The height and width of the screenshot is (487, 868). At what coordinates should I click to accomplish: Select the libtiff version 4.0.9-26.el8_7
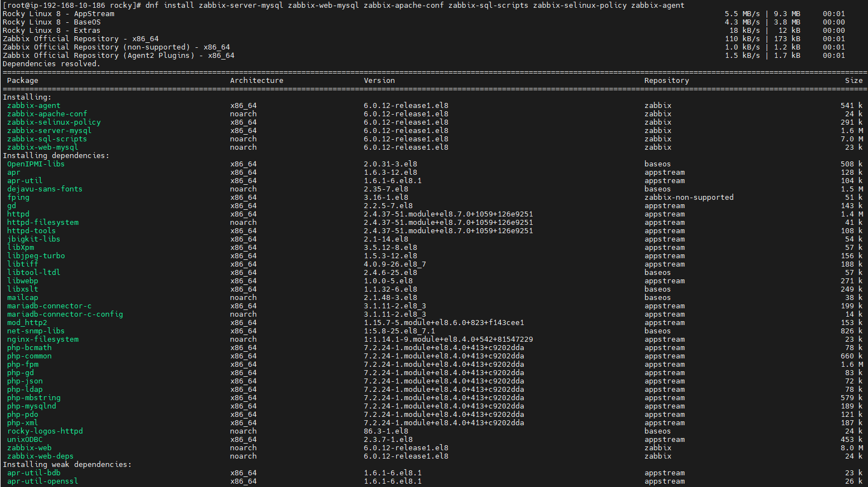tap(394, 264)
